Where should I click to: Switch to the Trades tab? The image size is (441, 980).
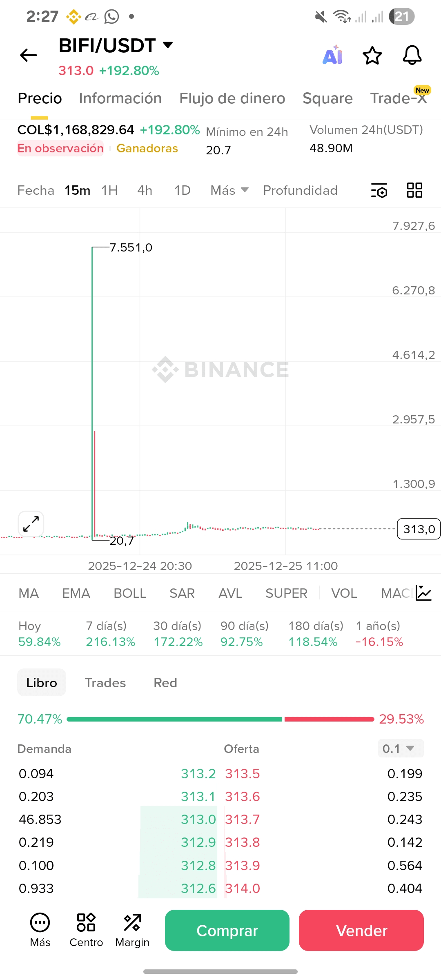coord(105,683)
